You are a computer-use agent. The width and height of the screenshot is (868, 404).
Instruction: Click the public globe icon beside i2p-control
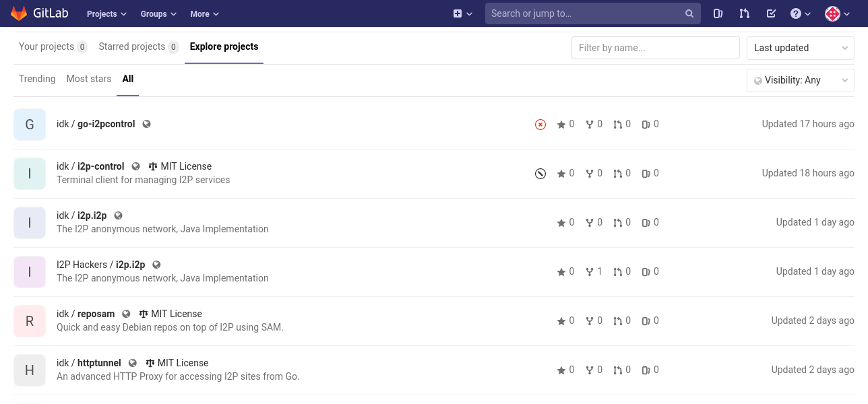[x=136, y=166]
